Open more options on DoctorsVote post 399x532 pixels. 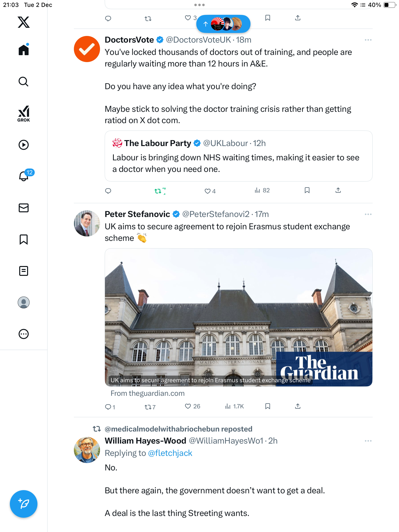(x=368, y=40)
